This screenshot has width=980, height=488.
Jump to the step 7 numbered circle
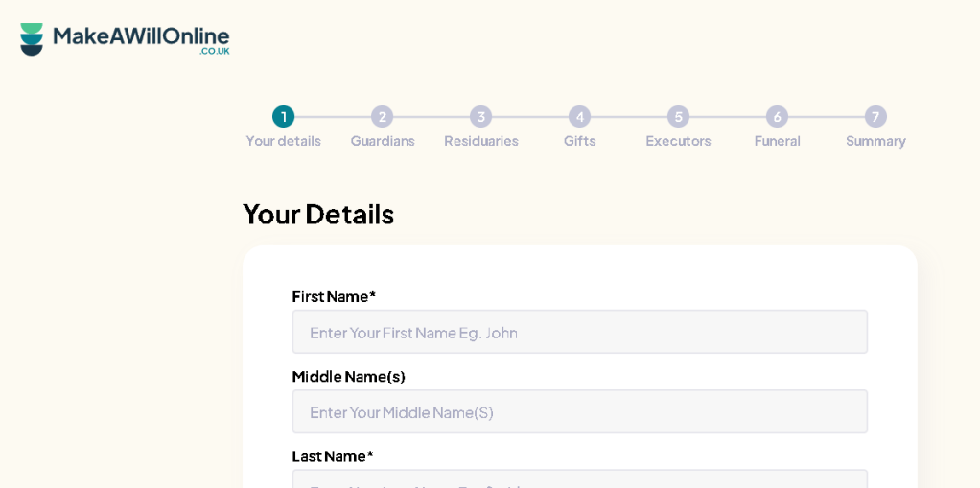pos(875,117)
